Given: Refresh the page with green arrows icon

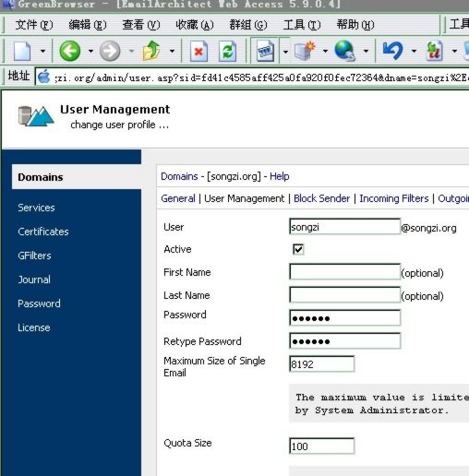Looking at the screenshot, I should (x=228, y=51).
